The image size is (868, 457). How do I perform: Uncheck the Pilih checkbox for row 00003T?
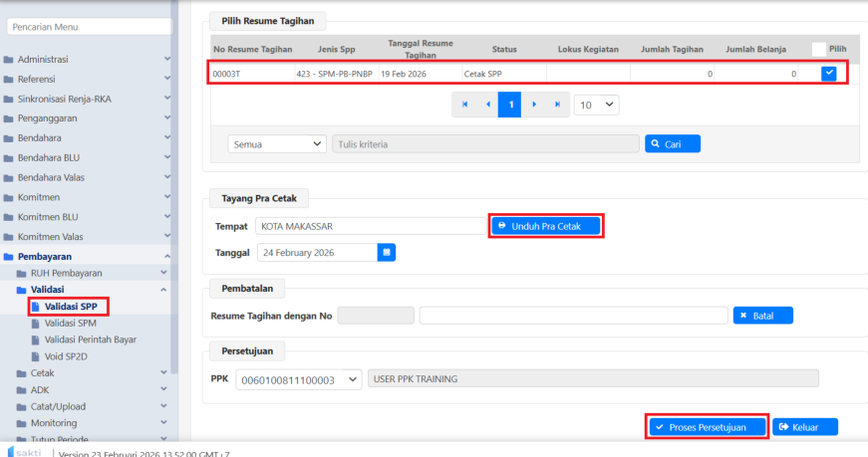click(828, 73)
